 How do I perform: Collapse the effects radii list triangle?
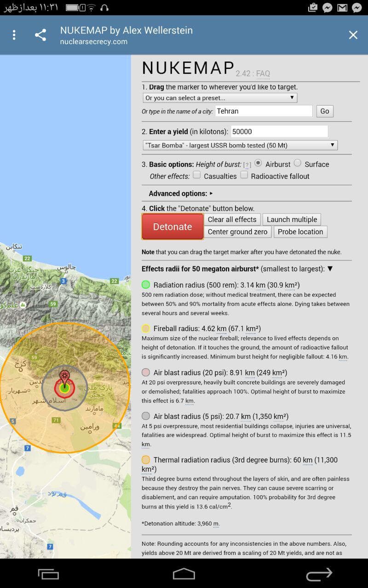point(330,269)
